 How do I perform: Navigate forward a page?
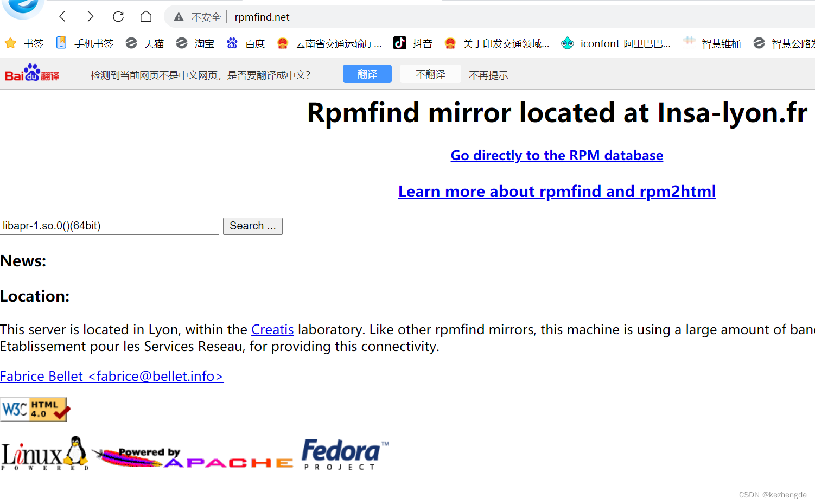coord(90,16)
